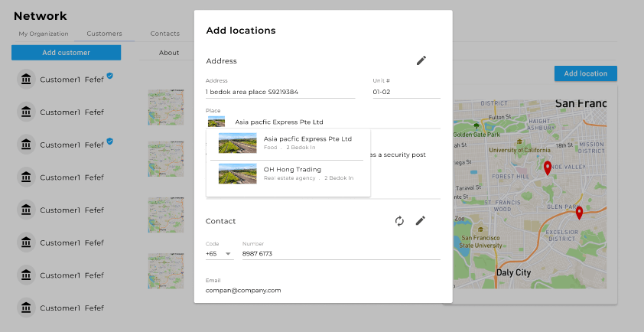The height and width of the screenshot is (332, 644).
Task: Click the verified badge on the first customer
Action: pos(110,76)
